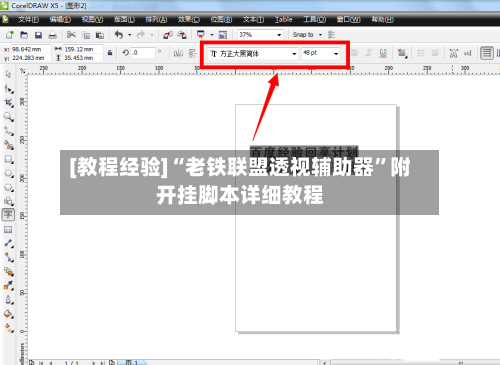
Task: Expand the Undo history dropdown arrow
Action: (129, 35)
